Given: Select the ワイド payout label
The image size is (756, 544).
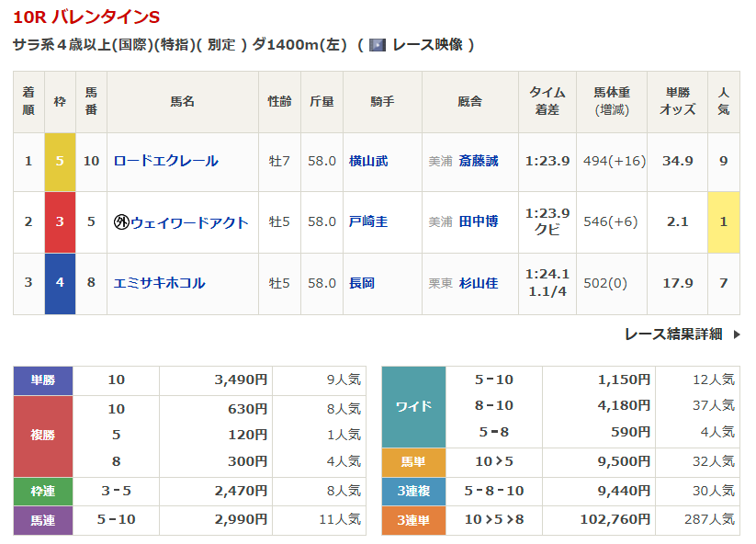Looking at the screenshot, I should [413, 405].
